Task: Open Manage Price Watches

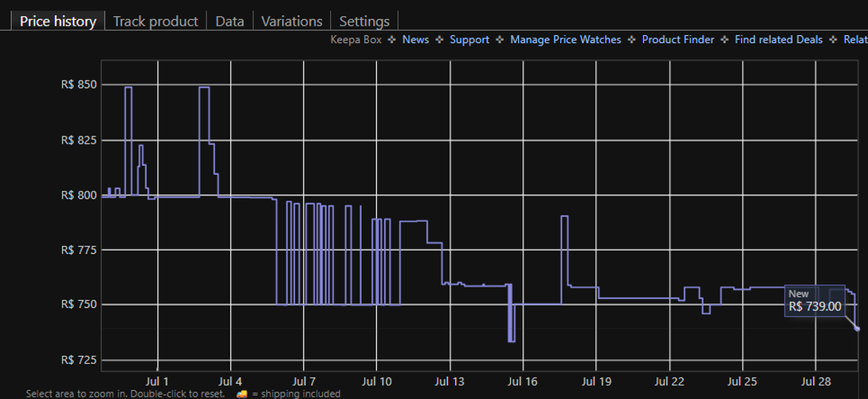Action: [x=566, y=40]
